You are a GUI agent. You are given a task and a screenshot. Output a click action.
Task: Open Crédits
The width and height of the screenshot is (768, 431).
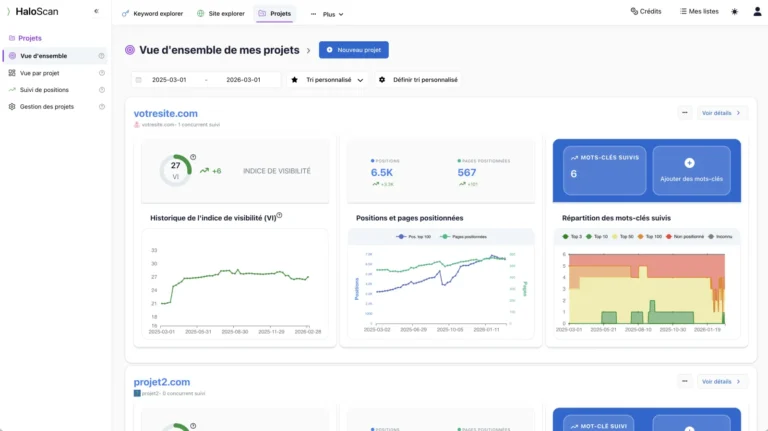tap(646, 11)
